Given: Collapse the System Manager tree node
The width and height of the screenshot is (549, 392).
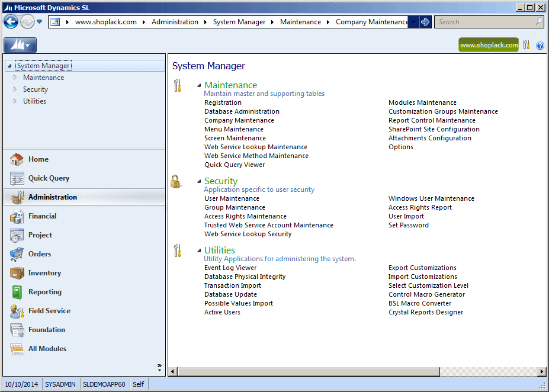Looking at the screenshot, I should coord(10,66).
